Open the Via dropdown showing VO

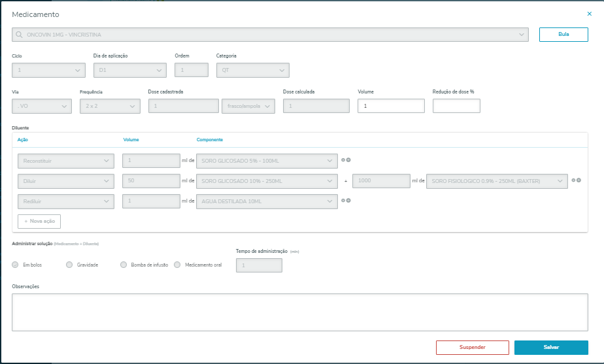click(x=42, y=106)
